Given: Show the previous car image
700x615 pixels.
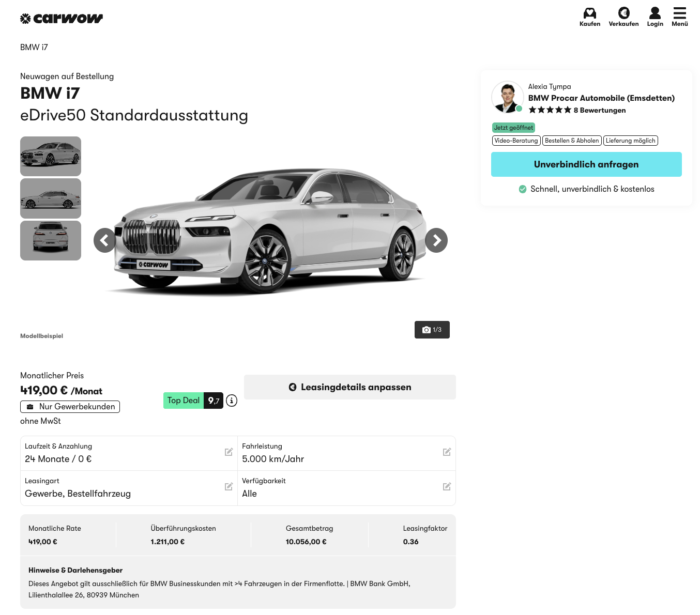Looking at the screenshot, I should pos(105,240).
